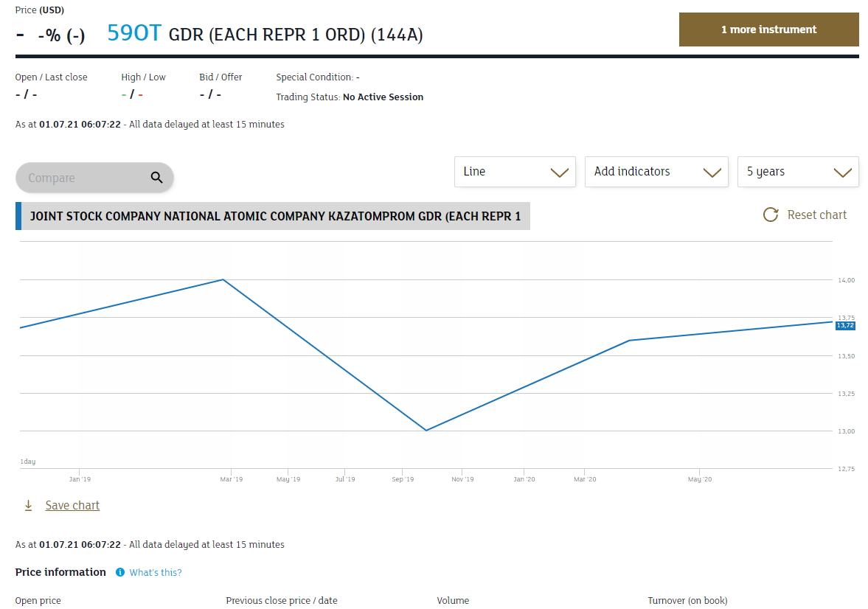
Task: Click the Reset chart label
Action: tap(817, 215)
